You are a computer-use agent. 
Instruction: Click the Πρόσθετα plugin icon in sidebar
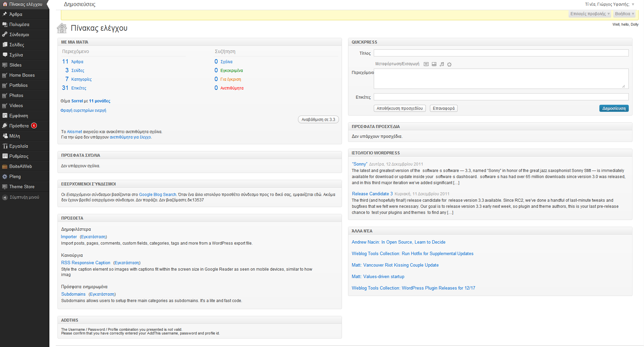point(5,126)
